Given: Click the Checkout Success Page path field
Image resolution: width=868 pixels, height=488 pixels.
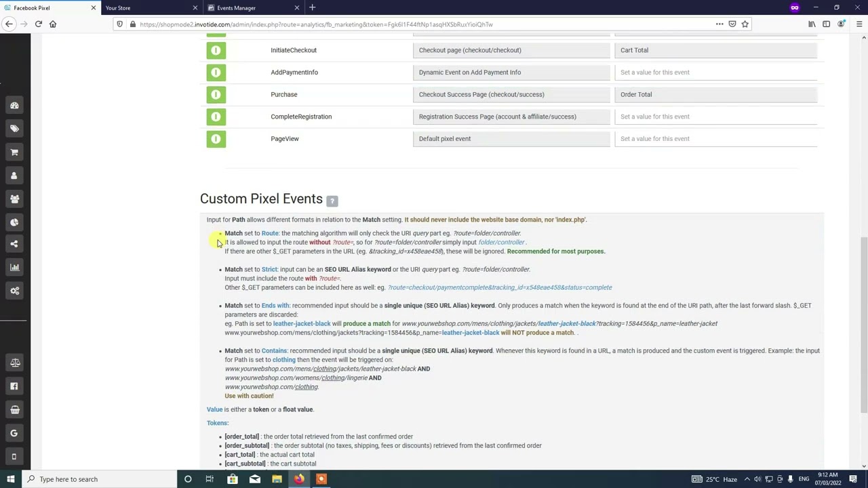Looking at the screenshot, I should tap(511, 94).
